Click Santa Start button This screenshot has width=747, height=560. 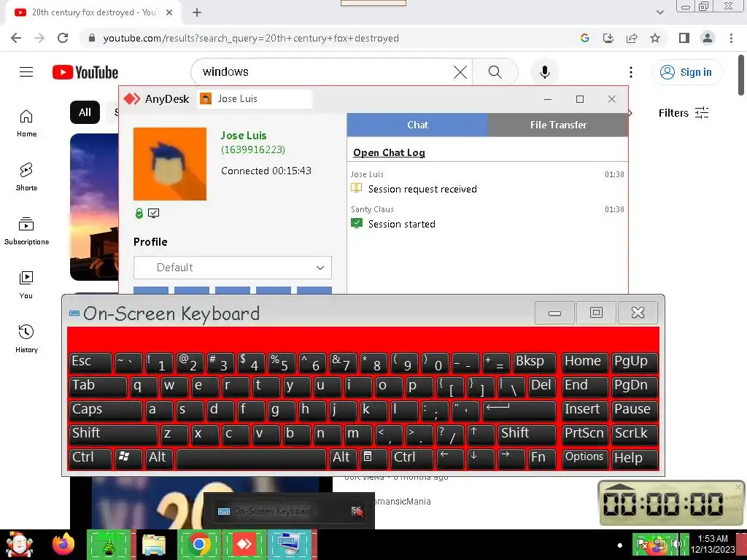[19, 544]
